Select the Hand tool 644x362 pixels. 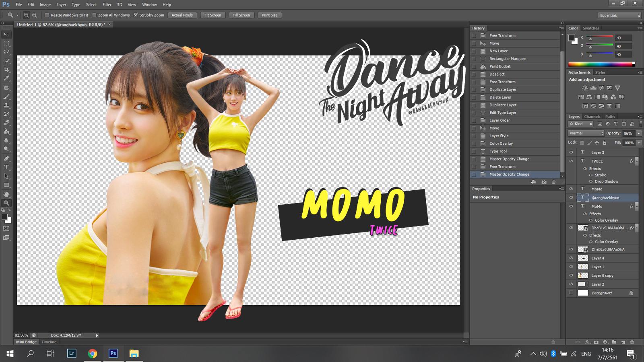coord(6,194)
